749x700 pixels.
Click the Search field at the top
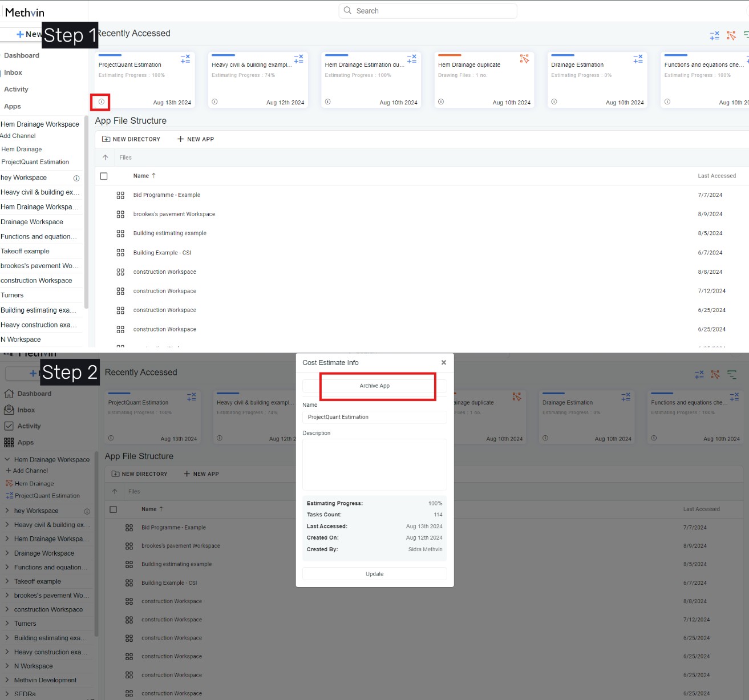pyautogui.click(x=428, y=11)
